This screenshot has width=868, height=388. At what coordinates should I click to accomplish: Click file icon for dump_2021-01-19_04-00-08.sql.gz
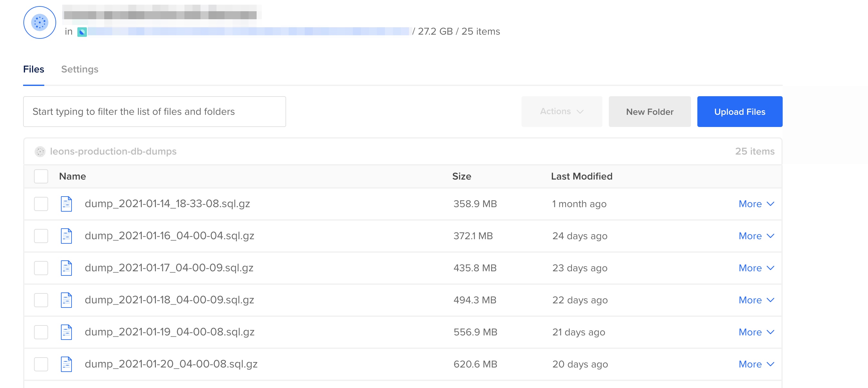[66, 332]
